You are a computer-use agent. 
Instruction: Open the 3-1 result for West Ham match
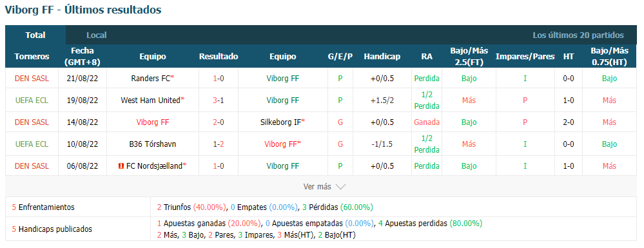click(x=219, y=100)
